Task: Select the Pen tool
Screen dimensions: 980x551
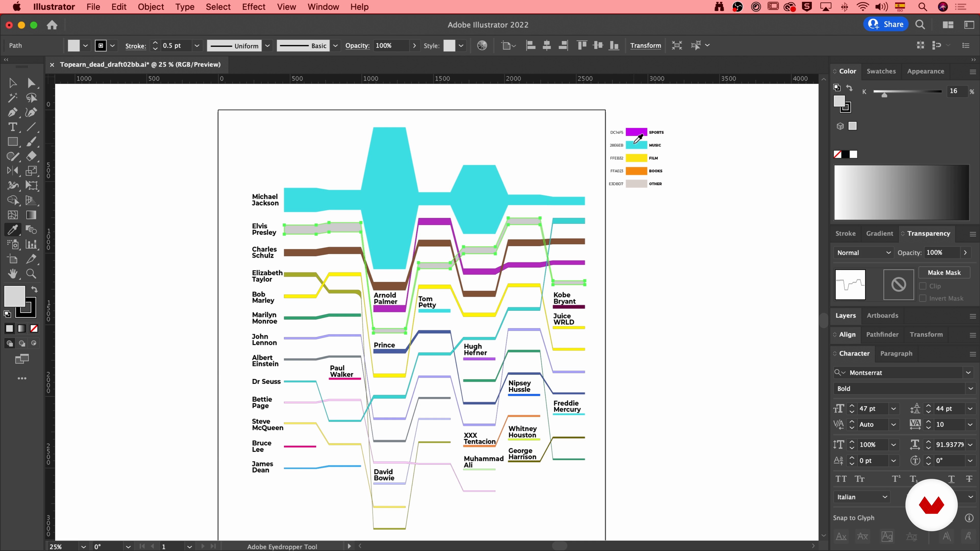Action: (x=13, y=112)
